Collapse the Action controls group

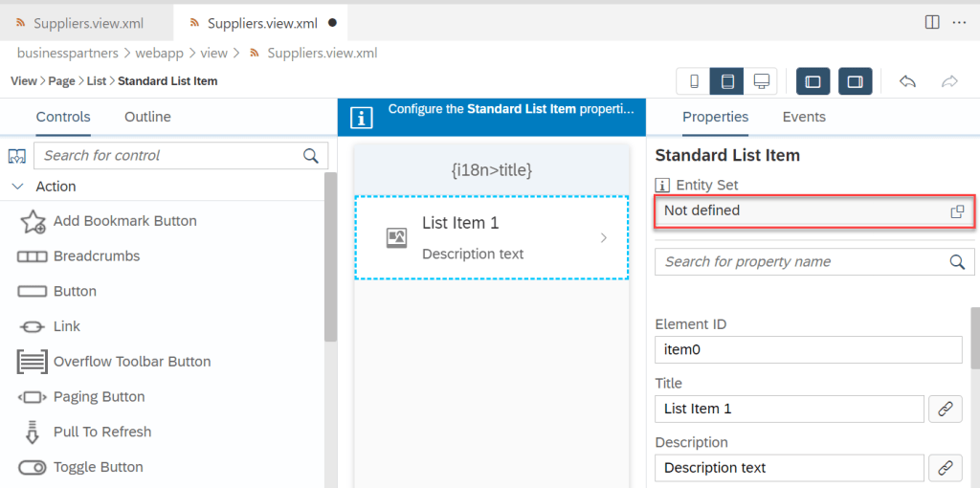pos(17,187)
